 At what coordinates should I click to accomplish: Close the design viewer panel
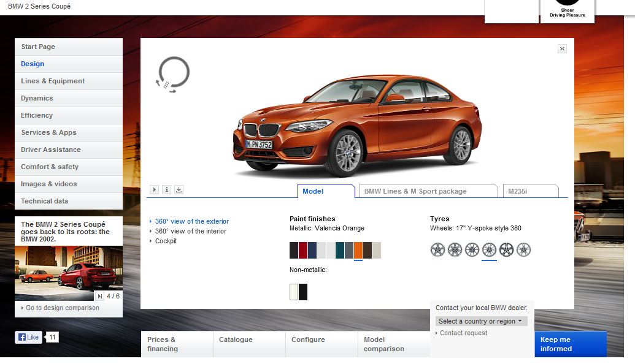tap(562, 49)
